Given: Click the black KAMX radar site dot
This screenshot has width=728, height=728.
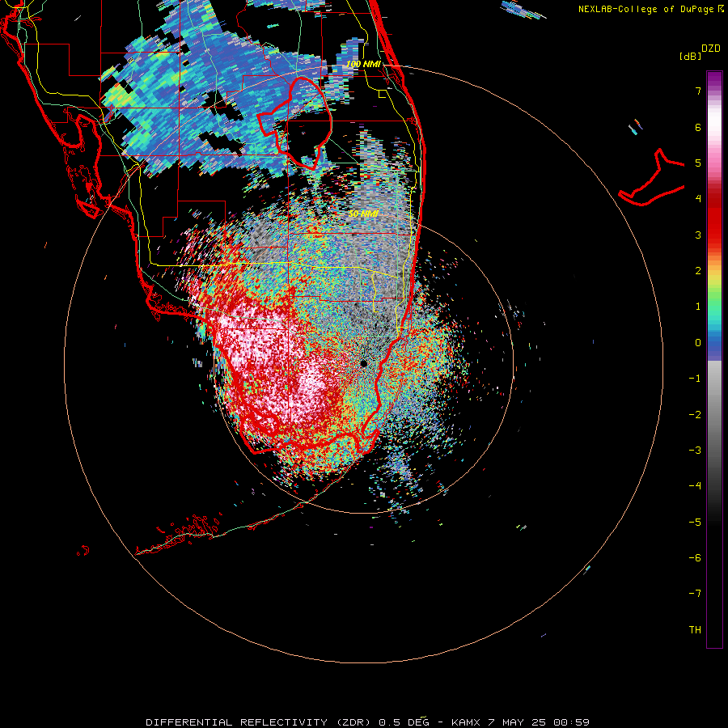Looking at the screenshot, I should [363, 363].
